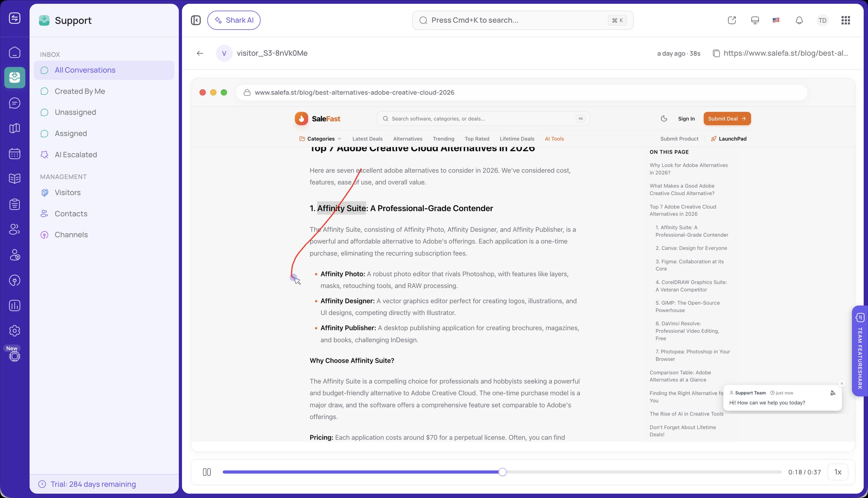Image resolution: width=868 pixels, height=498 pixels.
Task: Click Submit Deal button in replay
Action: tap(727, 119)
